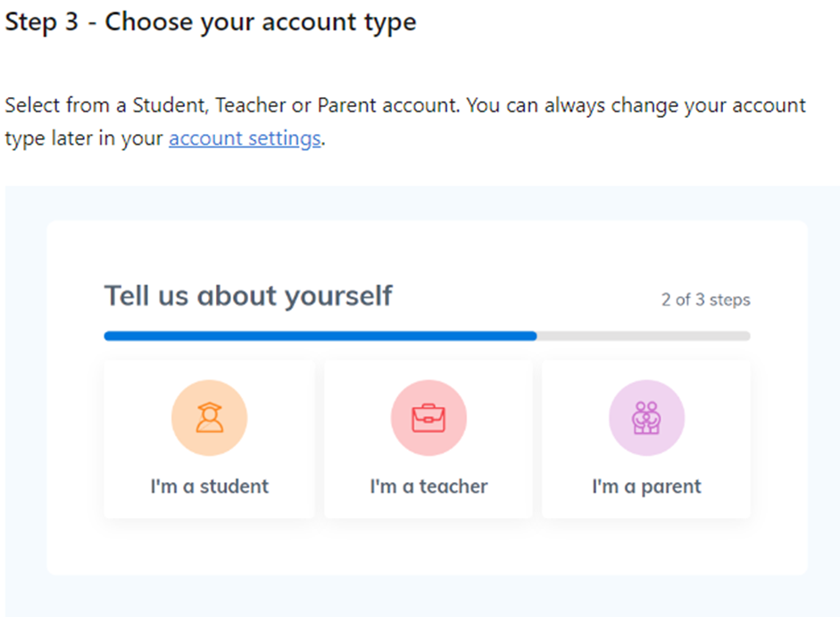The width and height of the screenshot is (840, 617).
Task: Click the gray unfilled part of progress bar
Action: [643, 337]
